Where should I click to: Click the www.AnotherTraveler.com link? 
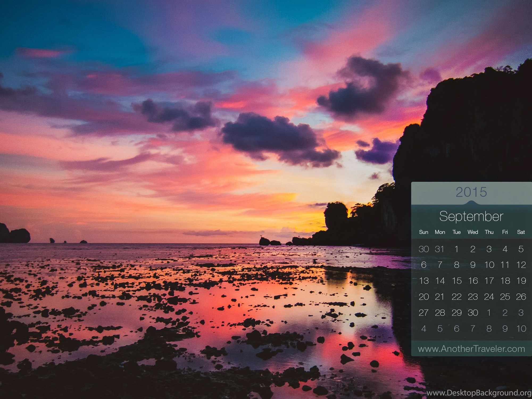[471, 349]
